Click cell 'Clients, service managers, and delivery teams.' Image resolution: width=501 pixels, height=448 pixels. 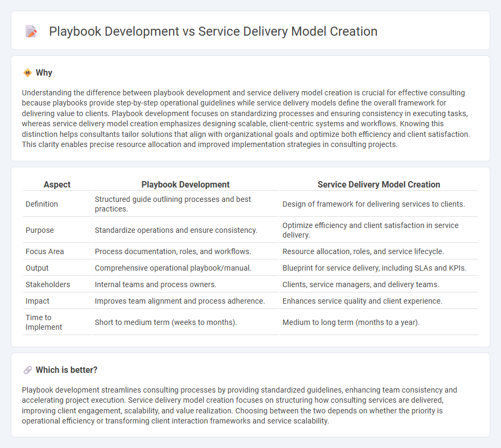[378, 285]
